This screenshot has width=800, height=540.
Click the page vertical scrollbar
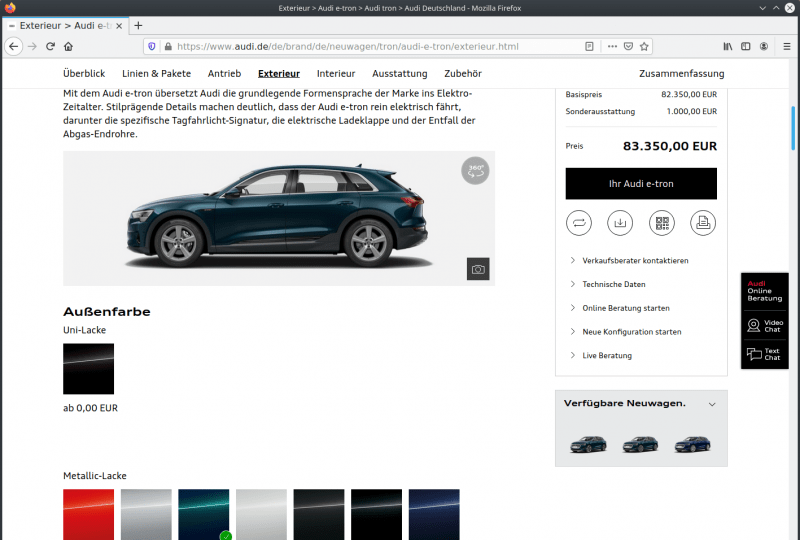(x=793, y=128)
